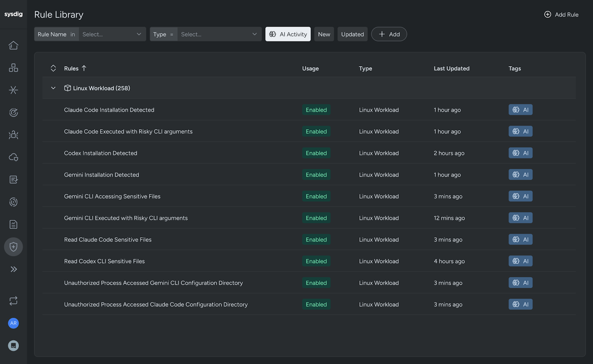Click the AI tag on Claude Code Installation Detected

coord(520,110)
